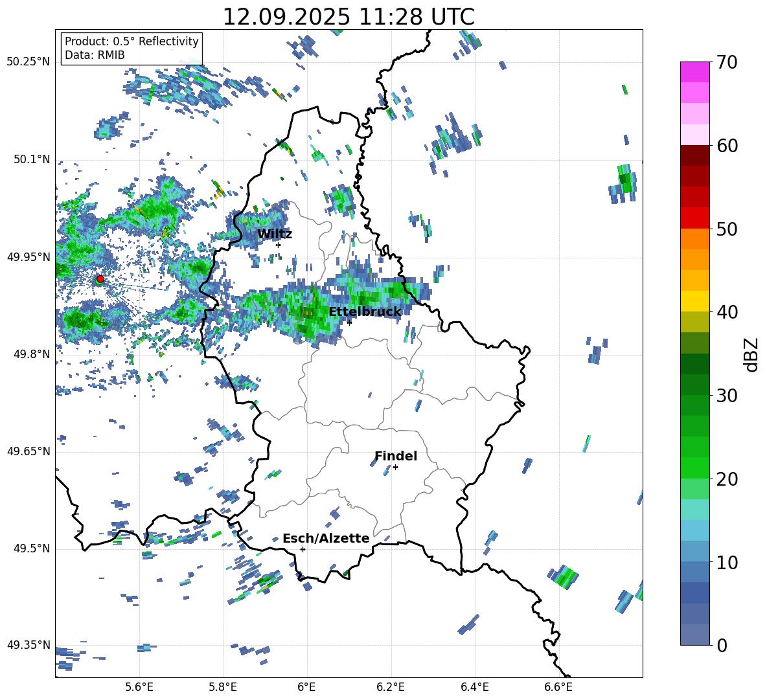This screenshot has height=700, width=767.
Task: Click the Product: 0.5° Reflectivity text
Action: 132,41
